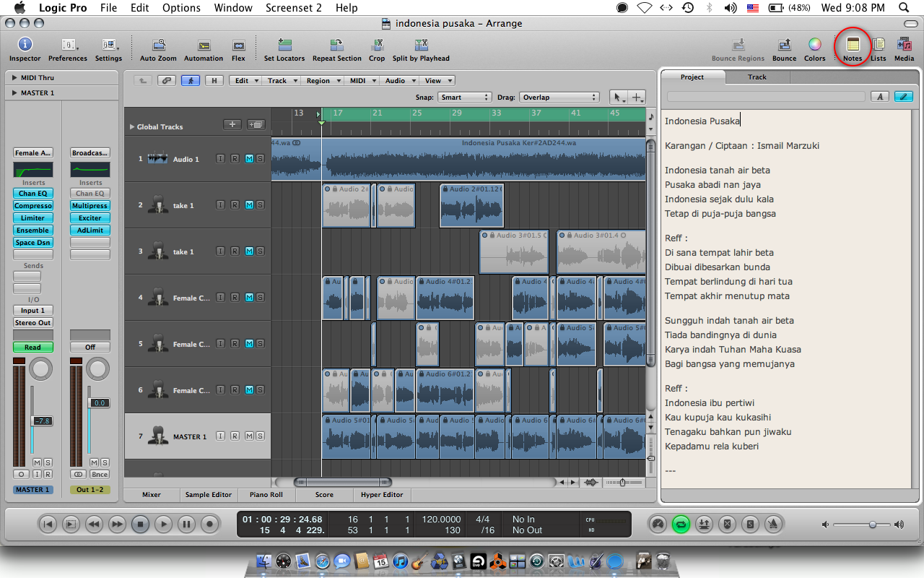Open the Notes panel icon
924x578 pixels.
853,45
